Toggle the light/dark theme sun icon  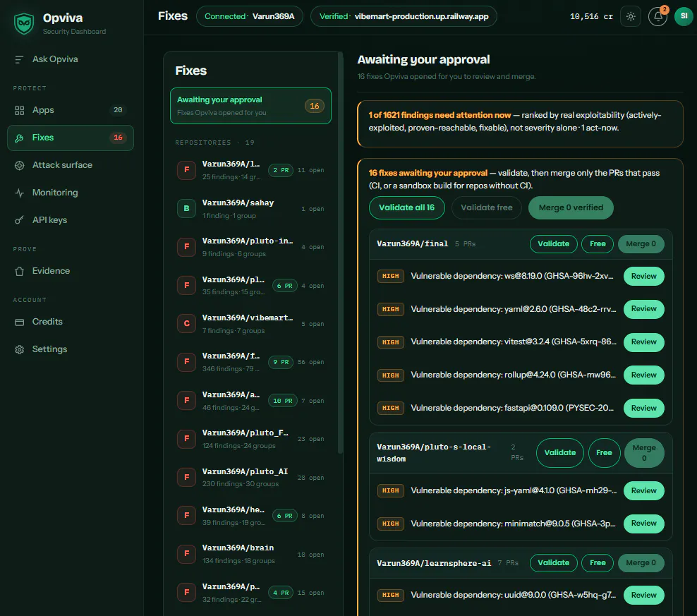tap(630, 16)
